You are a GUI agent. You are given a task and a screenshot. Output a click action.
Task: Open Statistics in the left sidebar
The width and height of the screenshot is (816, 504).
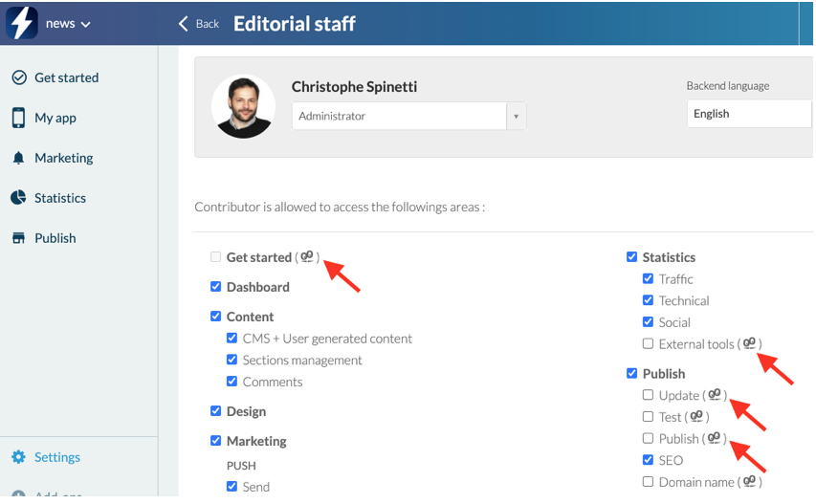click(59, 198)
